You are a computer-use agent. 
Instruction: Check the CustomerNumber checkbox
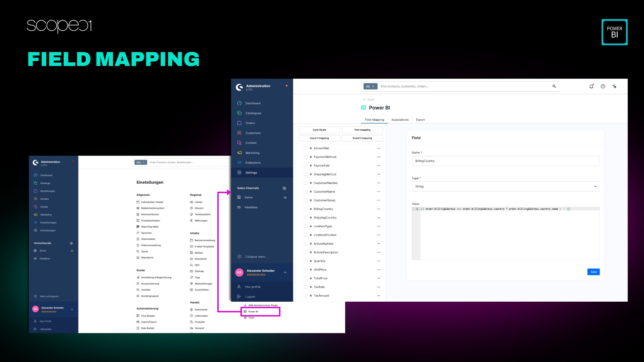coord(306,183)
